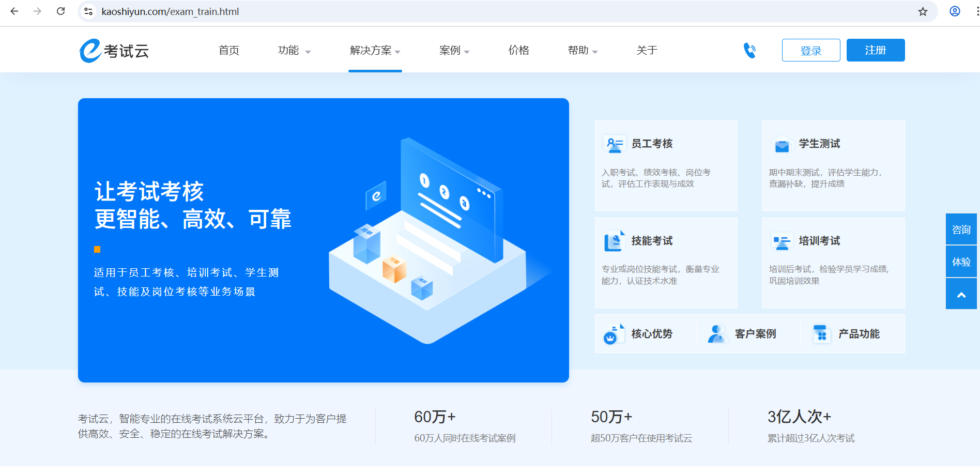This screenshot has width=980, height=475.
Task: Open the 价格 pricing page
Action: (x=518, y=51)
